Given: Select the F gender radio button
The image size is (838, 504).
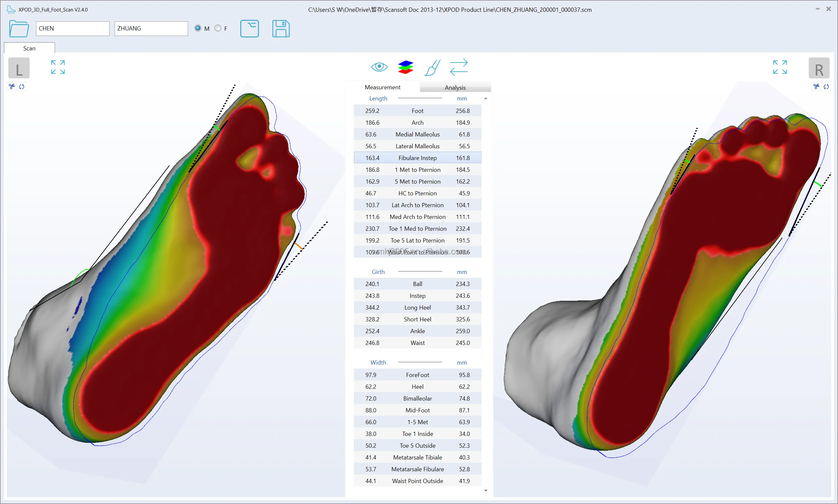Looking at the screenshot, I should (218, 28).
